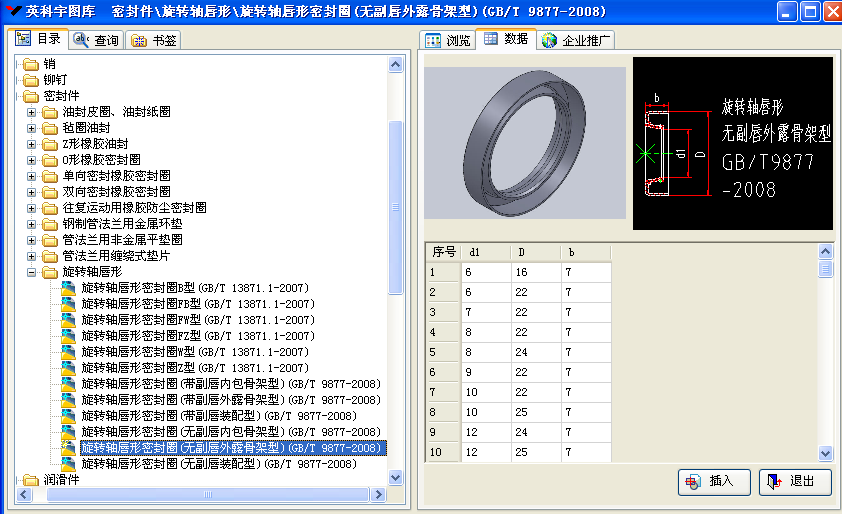Click the 插入 insert button
Screen dimensions: 842x514
(x=712, y=481)
